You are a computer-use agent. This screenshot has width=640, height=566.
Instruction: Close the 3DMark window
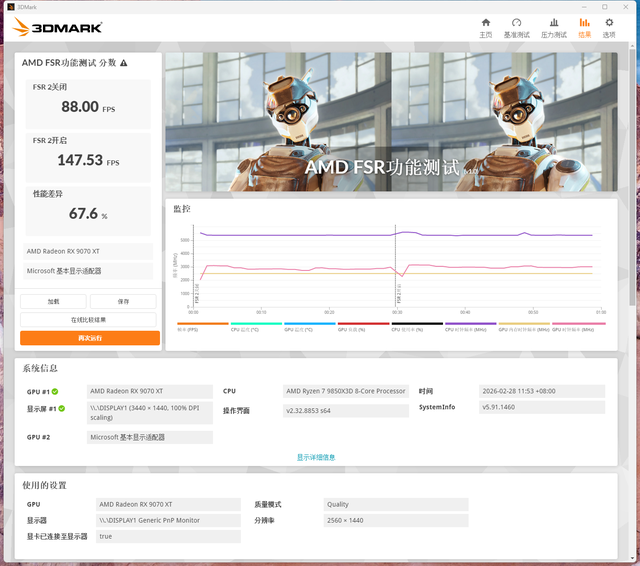[x=626, y=7]
